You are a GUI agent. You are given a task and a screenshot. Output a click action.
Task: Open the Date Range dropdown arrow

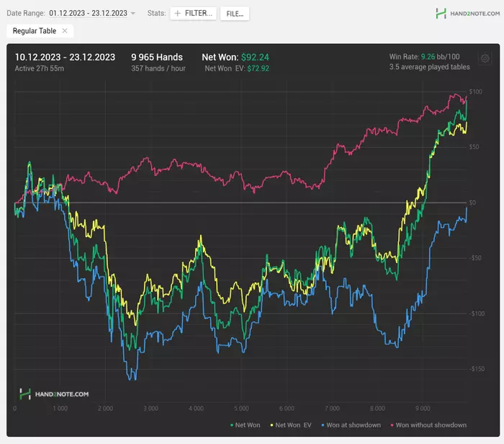(133, 14)
